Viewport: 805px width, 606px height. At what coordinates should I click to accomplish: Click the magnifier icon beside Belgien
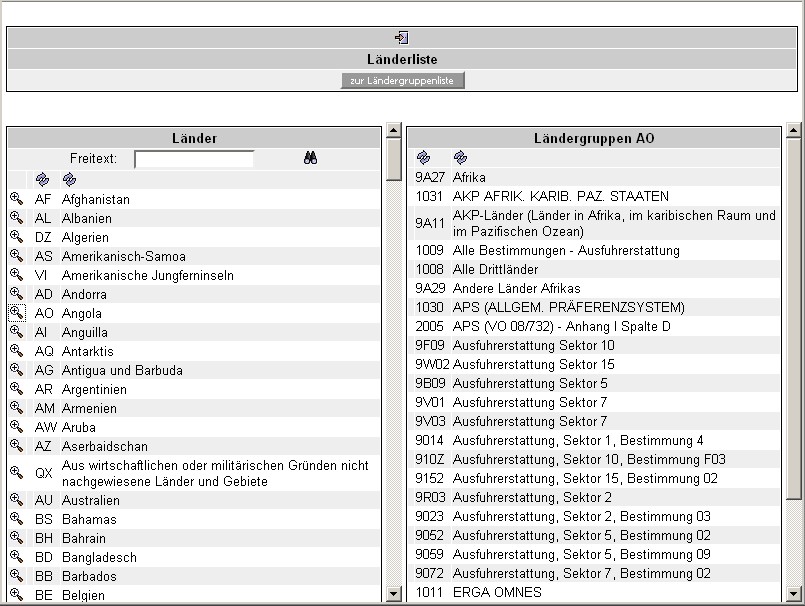[16, 595]
